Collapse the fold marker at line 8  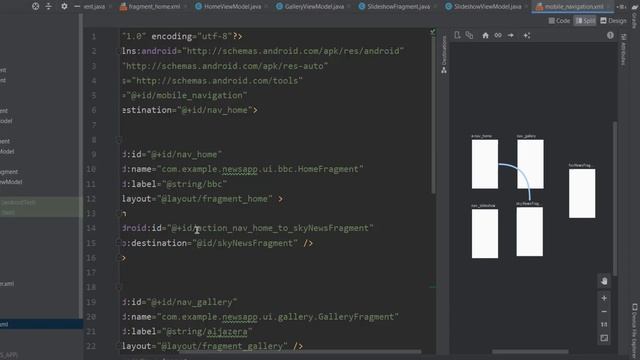119,140
